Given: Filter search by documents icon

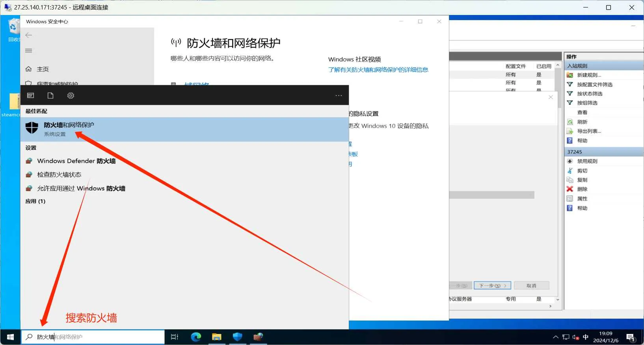Looking at the screenshot, I should point(50,95).
